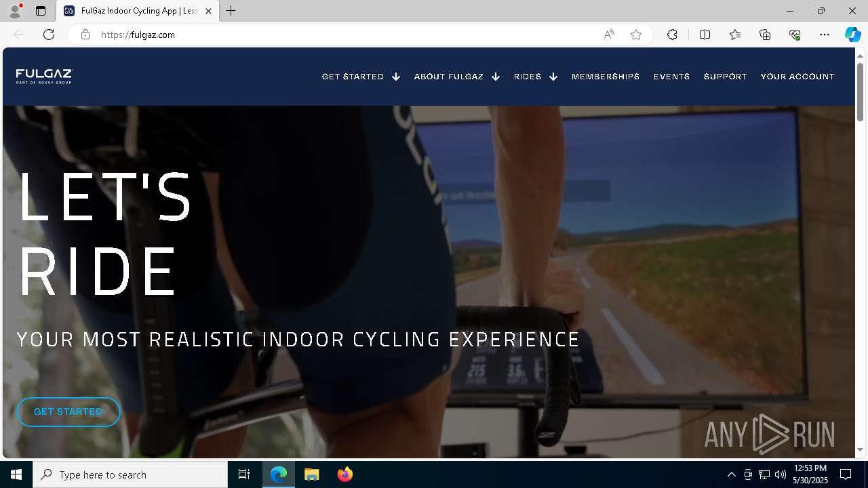This screenshot has width=868, height=488.
Task: Click the Get Started hero button
Action: [68, 411]
